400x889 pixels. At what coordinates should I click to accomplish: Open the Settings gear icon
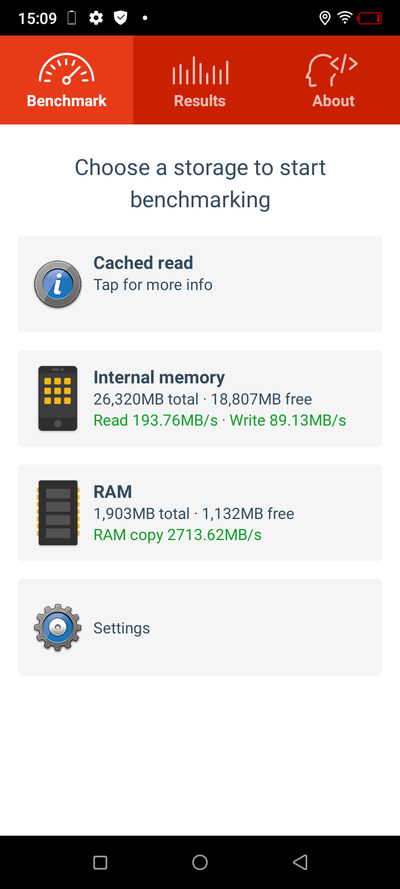57,628
